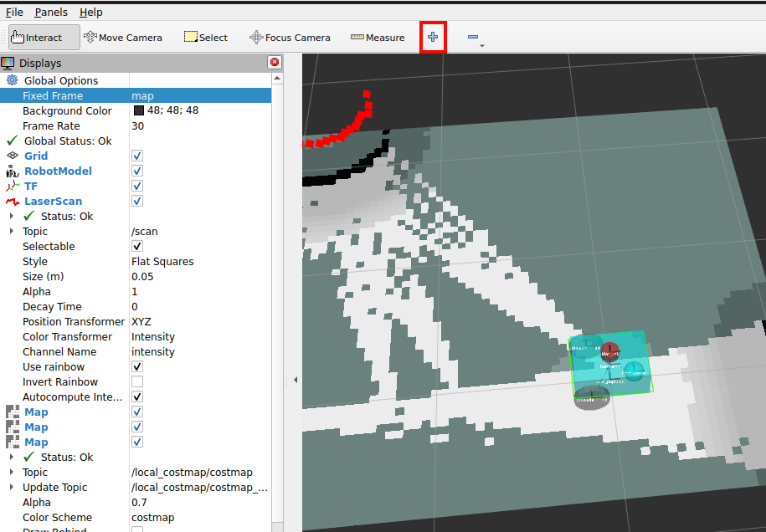The image size is (766, 532).
Task: Click the Background Color swatch
Action: [x=139, y=111]
